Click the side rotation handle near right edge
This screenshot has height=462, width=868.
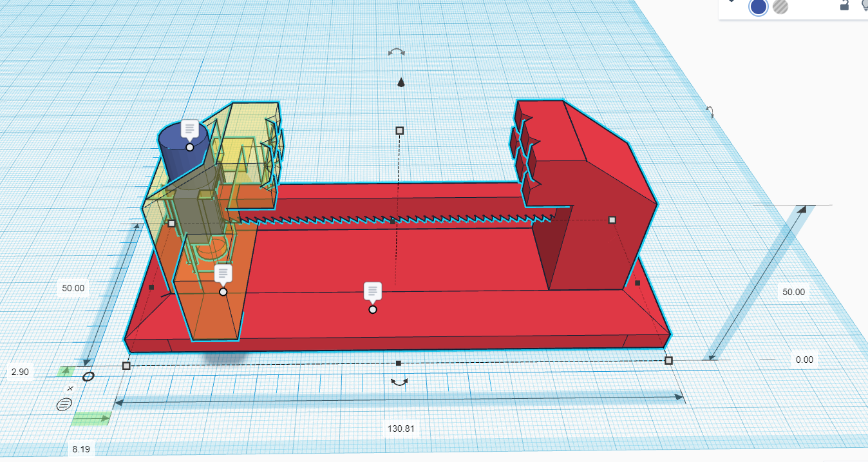[710, 112]
